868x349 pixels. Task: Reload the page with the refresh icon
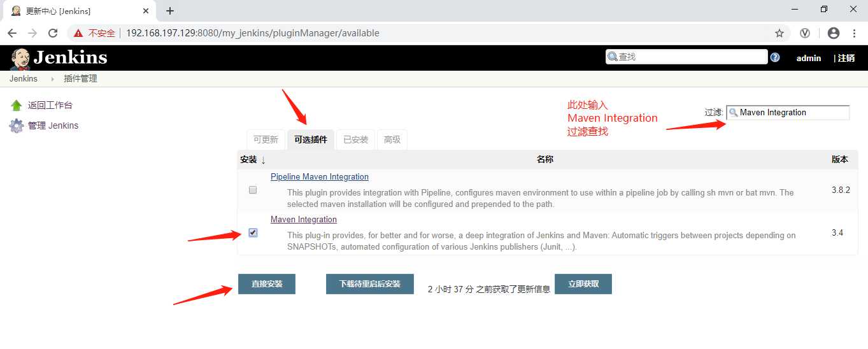coord(53,33)
